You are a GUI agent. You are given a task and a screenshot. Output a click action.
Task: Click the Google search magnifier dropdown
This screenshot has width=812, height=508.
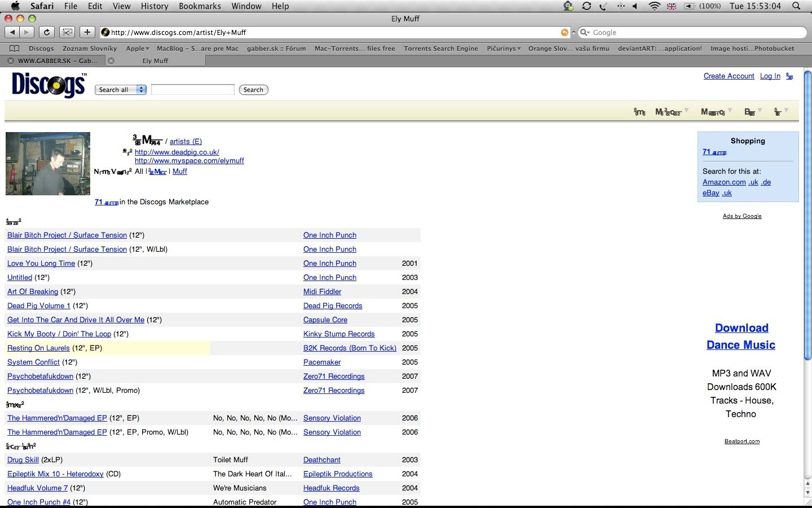(x=585, y=32)
